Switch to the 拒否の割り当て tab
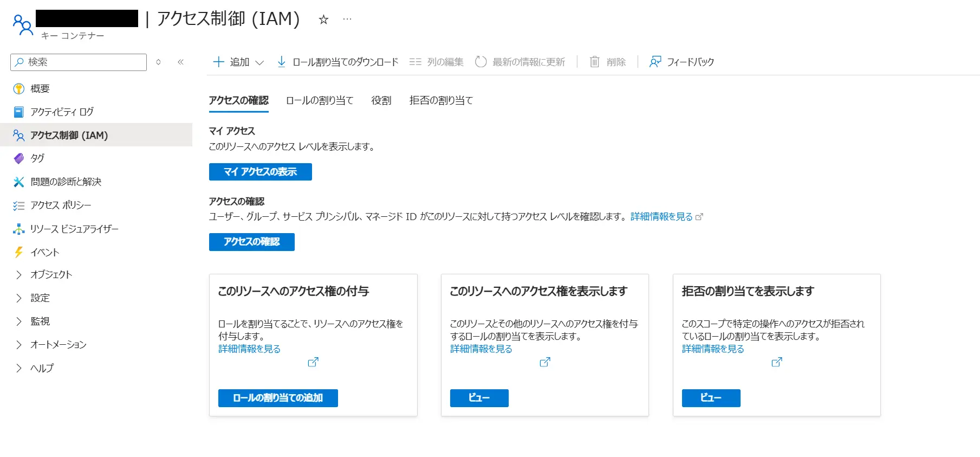 click(x=441, y=100)
